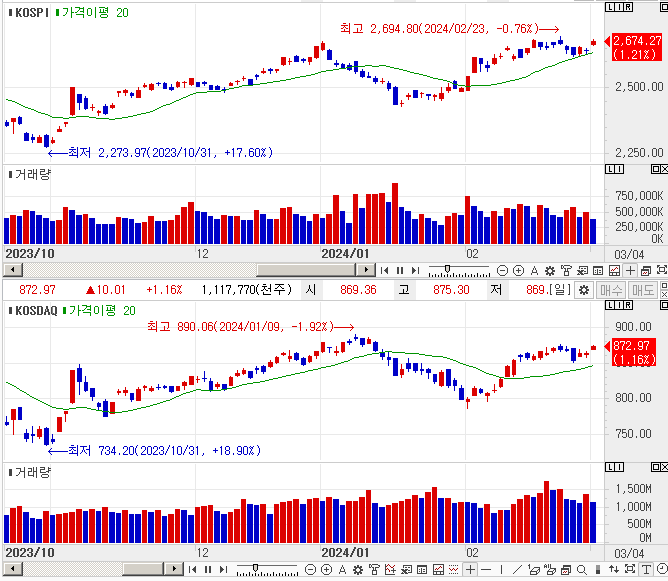Screen dimensions: 668x581
Task: Click the L I buttons on KOSDAQ volume panel
Action: coord(615,467)
